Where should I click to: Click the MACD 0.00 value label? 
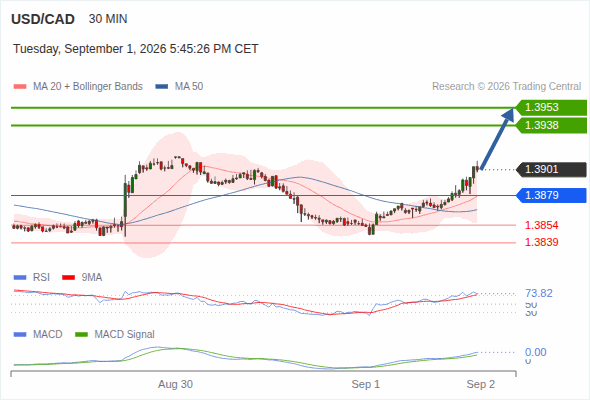(535, 352)
